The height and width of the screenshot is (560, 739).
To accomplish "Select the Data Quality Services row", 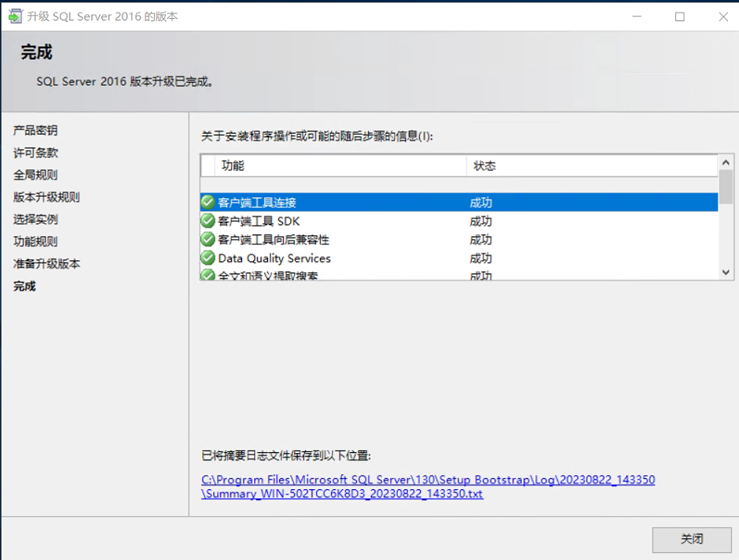I will point(459,258).
